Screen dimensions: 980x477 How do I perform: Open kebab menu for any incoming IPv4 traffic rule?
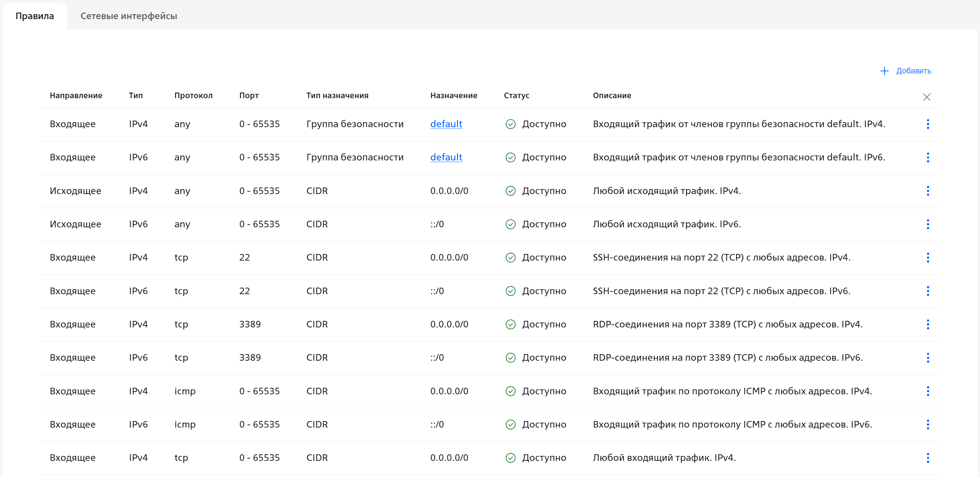pos(928,458)
